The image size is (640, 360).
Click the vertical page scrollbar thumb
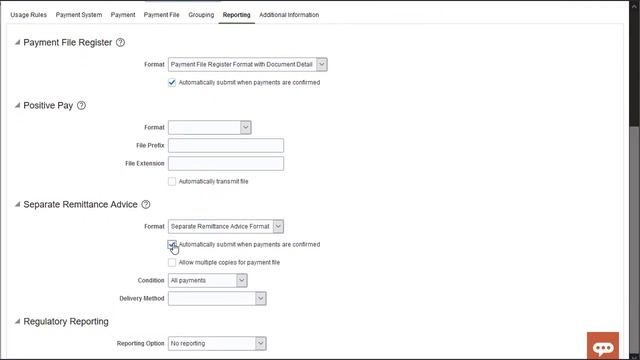(635, 241)
